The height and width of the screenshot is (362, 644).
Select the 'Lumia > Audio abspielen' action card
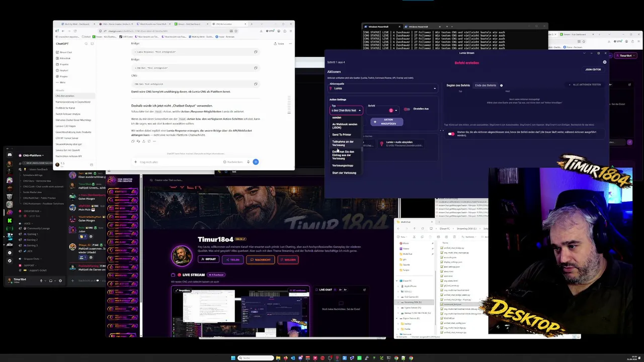pyautogui.click(x=400, y=144)
